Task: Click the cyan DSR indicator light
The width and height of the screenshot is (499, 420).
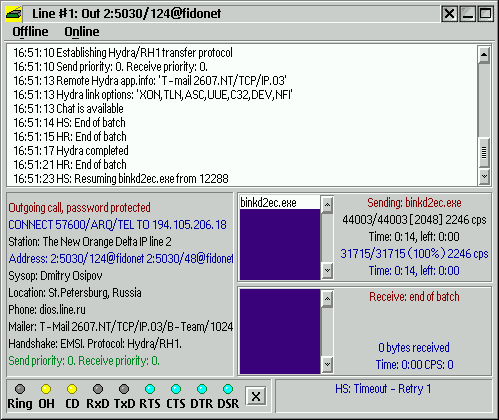Action: click(228, 389)
